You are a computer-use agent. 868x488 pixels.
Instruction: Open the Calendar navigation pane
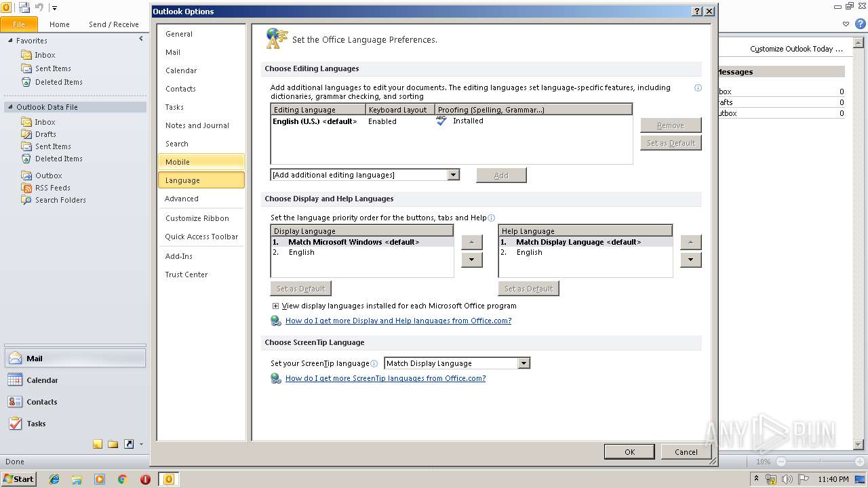(75, 380)
